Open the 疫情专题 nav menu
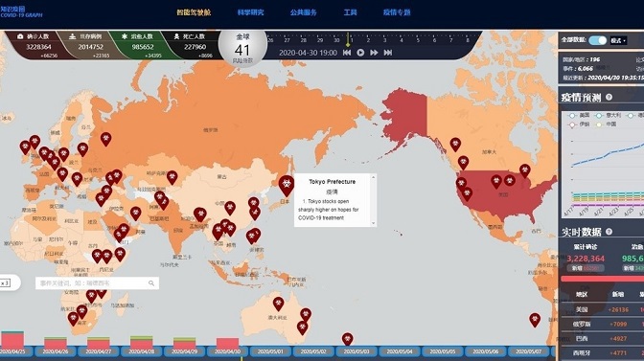The image size is (644, 361). 397,12
